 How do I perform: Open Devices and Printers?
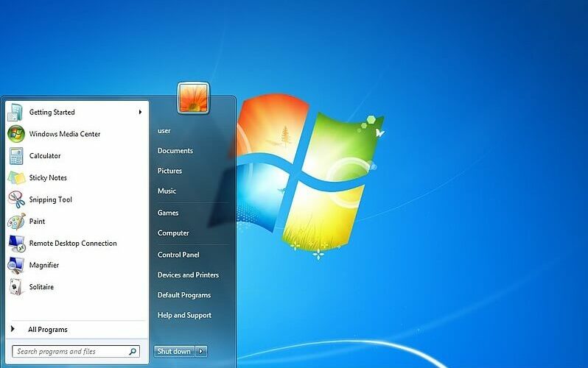coord(188,275)
